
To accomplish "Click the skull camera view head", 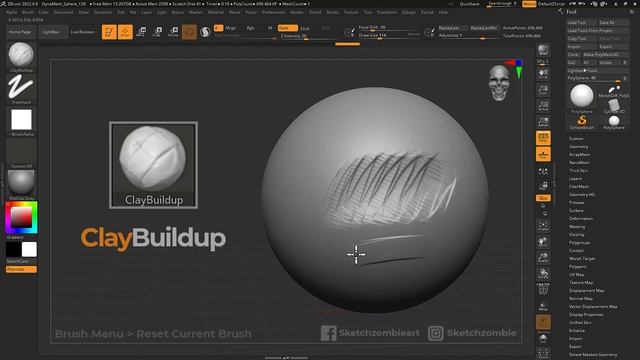I will coord(499,83).
